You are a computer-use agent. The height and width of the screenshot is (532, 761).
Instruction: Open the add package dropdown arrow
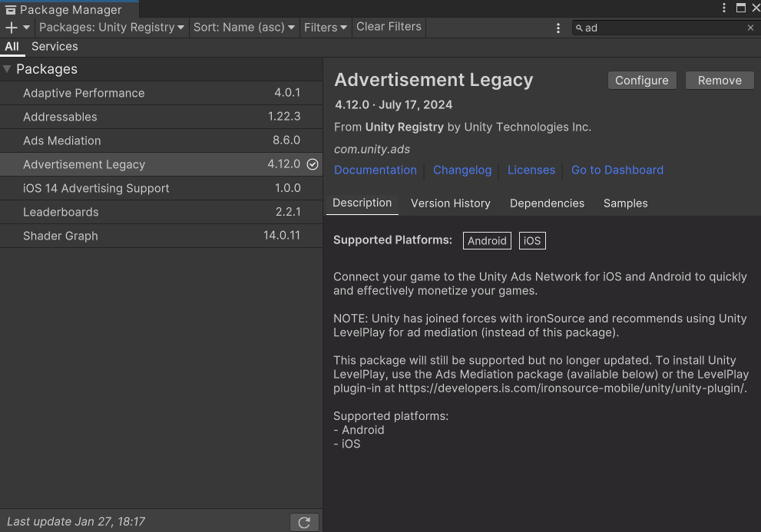27,28
